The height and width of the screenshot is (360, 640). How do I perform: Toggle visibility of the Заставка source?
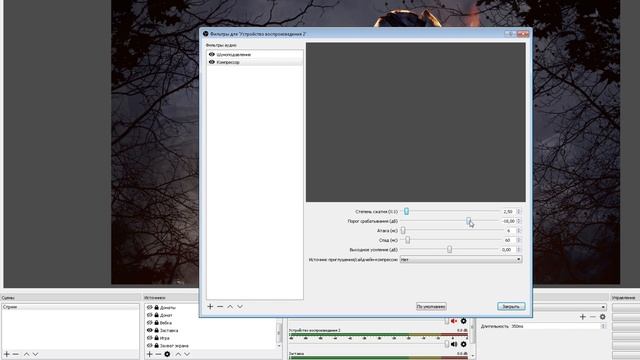click(150, 330)
